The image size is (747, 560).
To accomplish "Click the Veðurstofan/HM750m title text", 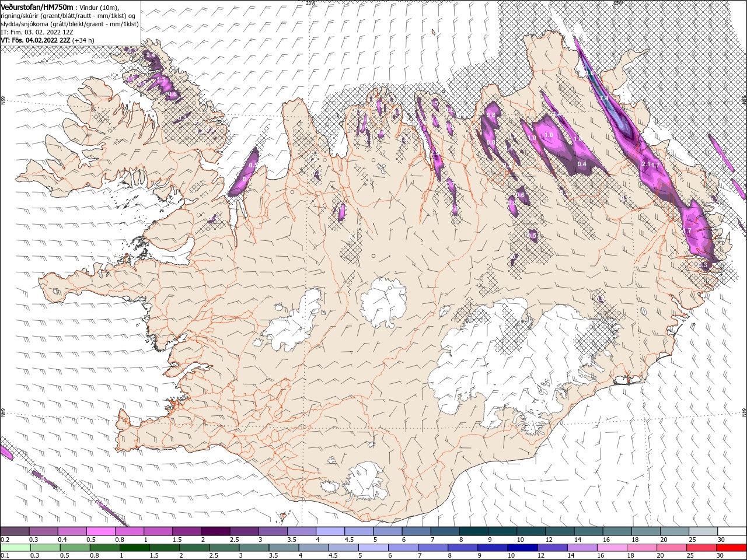I will 37,7.
